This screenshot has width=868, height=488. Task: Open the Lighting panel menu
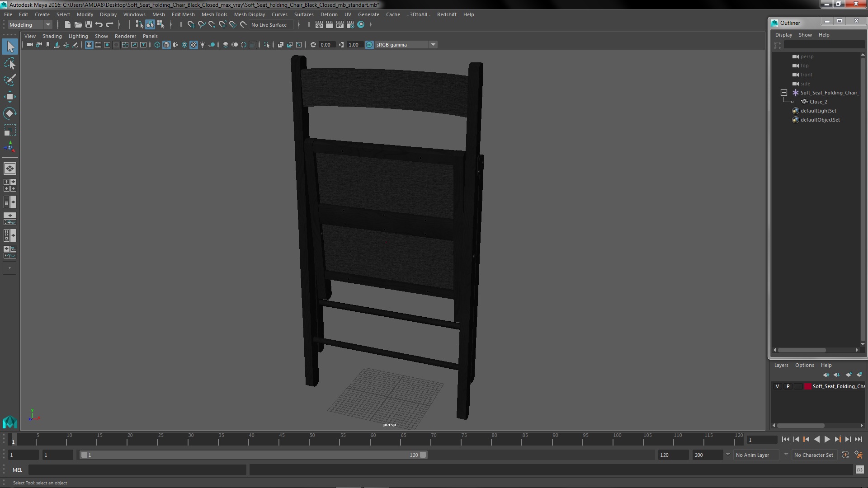click(78, 36)
